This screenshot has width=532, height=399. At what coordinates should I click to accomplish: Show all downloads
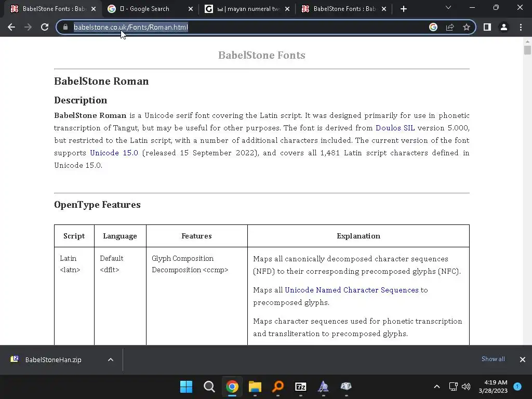click(x=493, y=359)
